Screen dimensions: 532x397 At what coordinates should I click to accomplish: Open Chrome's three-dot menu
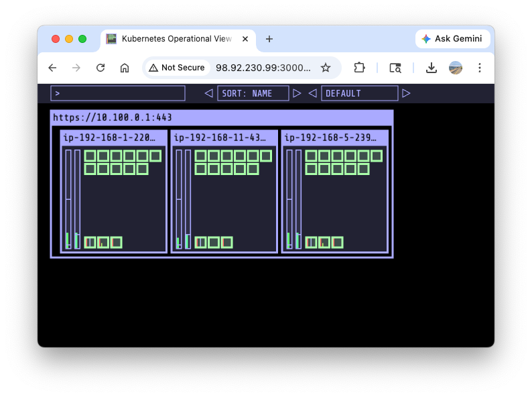click(x=480, y=68)
